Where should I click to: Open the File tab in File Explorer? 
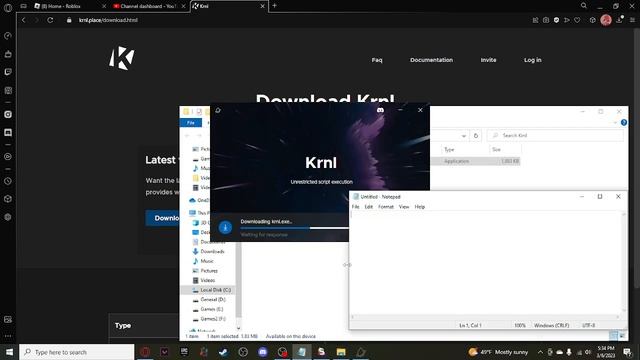click(x=191, y=122)
